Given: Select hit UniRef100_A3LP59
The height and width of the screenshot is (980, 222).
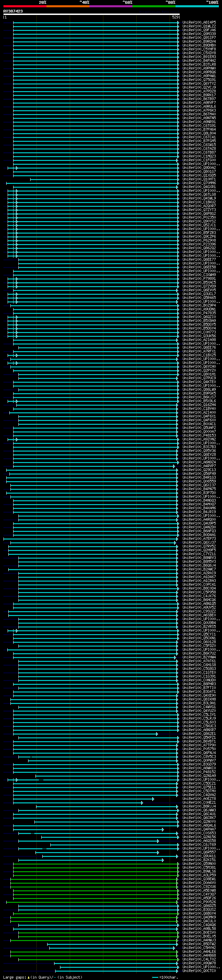Looking at the screenshot, I should [199, 875].
